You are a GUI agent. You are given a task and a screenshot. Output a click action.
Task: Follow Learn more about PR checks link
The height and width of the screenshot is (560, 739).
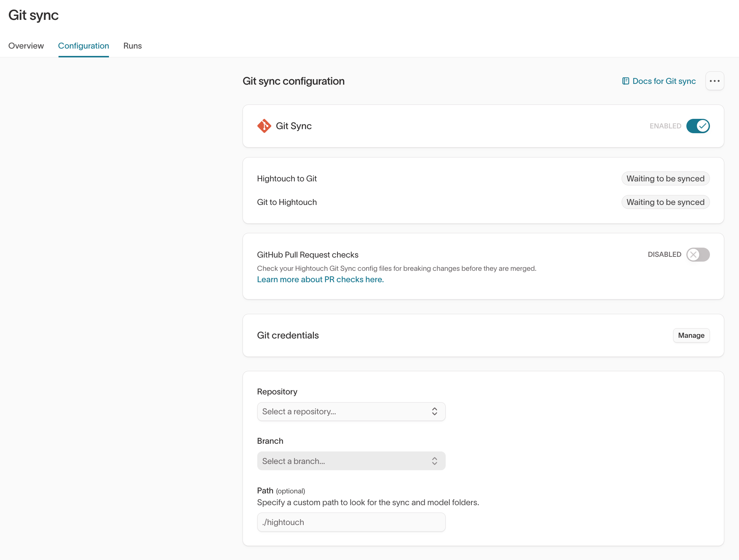[x=320, y=279]
